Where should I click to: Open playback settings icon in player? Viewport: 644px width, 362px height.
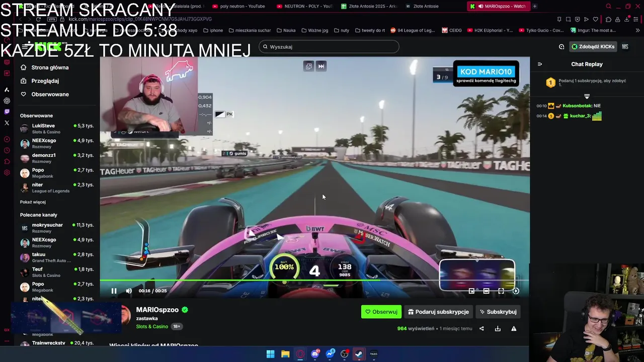(516, 291)
